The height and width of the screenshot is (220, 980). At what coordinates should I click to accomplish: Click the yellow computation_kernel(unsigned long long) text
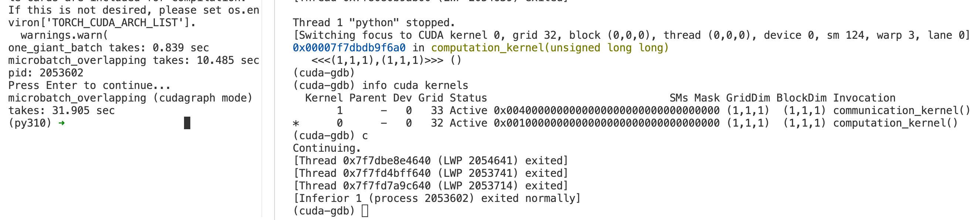click(x=549, y=48)
